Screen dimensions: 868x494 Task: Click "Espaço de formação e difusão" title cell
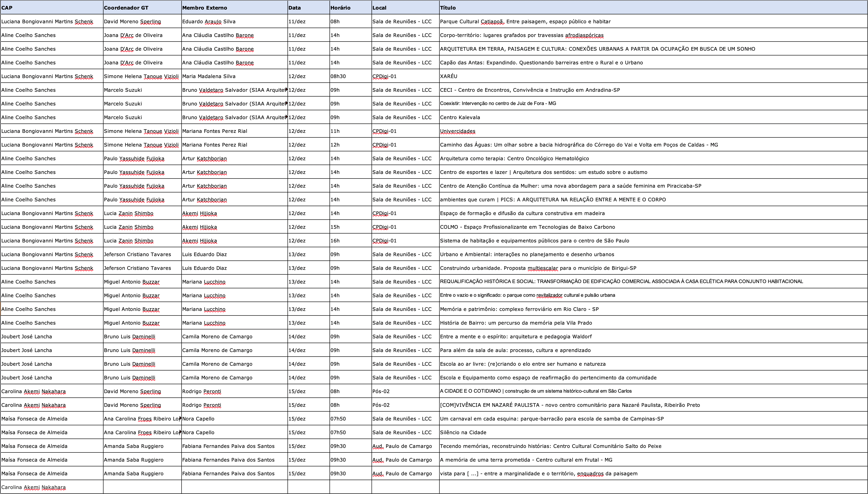coord(653,213)
